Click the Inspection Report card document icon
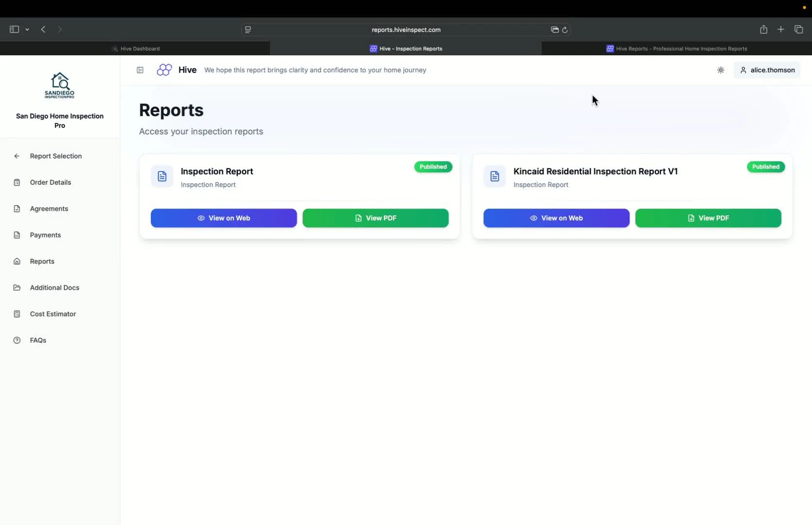Image resolution: width=812 pixels, height=525 pixels. coord(162,176)
